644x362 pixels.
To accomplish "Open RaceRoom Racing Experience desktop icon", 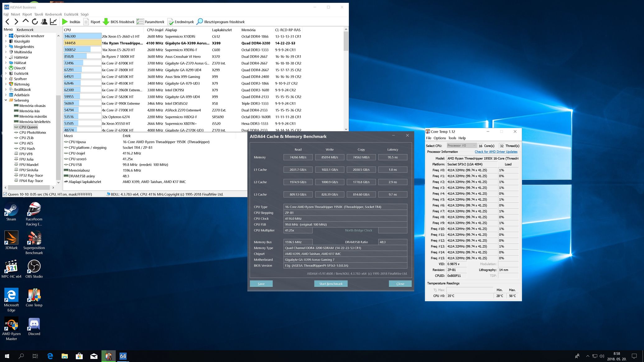I will tap(34, 214).
